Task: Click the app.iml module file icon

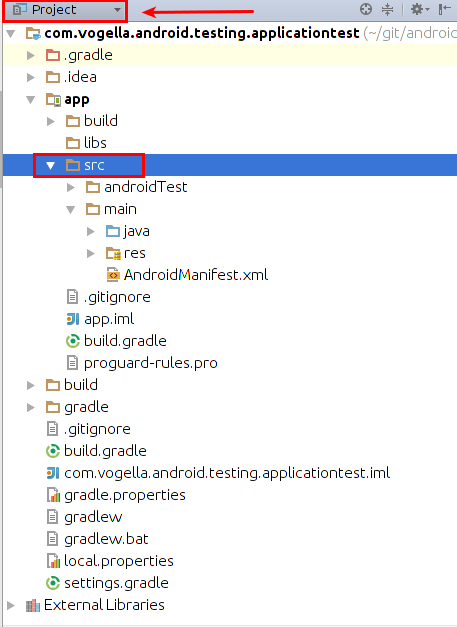Action: (73, 319)
